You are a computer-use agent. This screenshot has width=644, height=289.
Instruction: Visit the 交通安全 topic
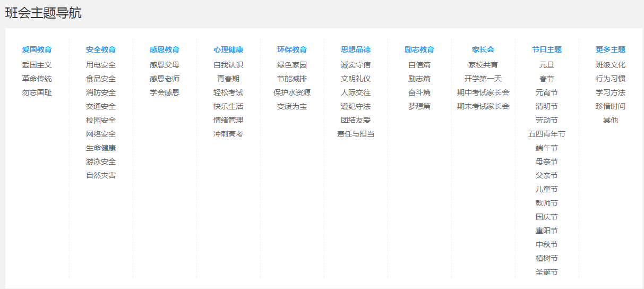[101, 106]
